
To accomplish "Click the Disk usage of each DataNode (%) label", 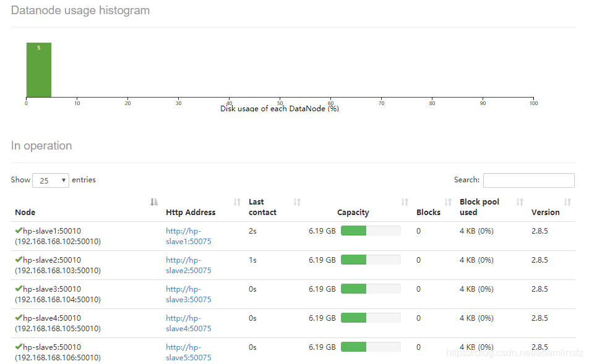I will pos(280,108).
